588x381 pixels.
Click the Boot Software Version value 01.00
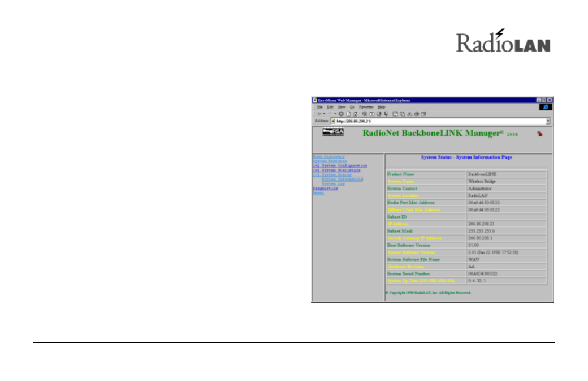coord(473,246)
